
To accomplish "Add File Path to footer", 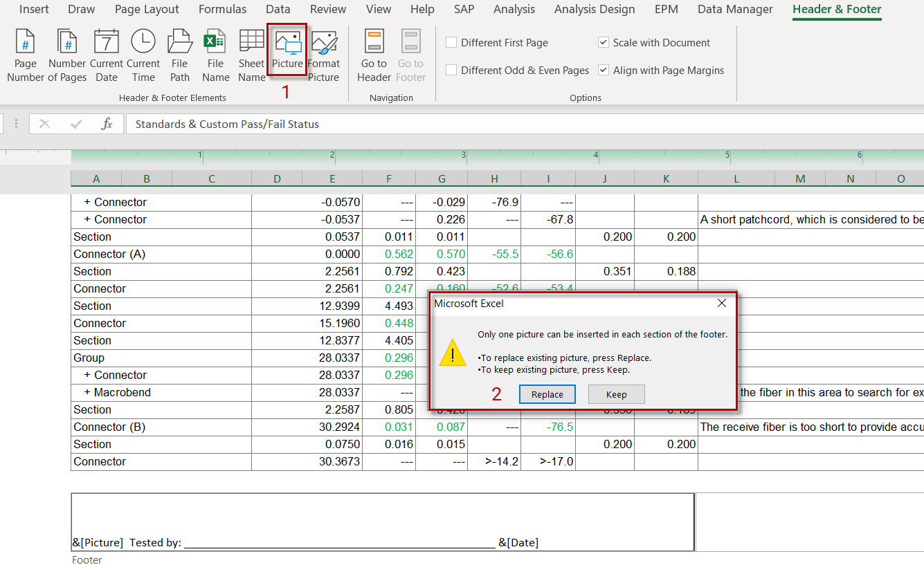I will pyautogui.click(x=180, y=55).
